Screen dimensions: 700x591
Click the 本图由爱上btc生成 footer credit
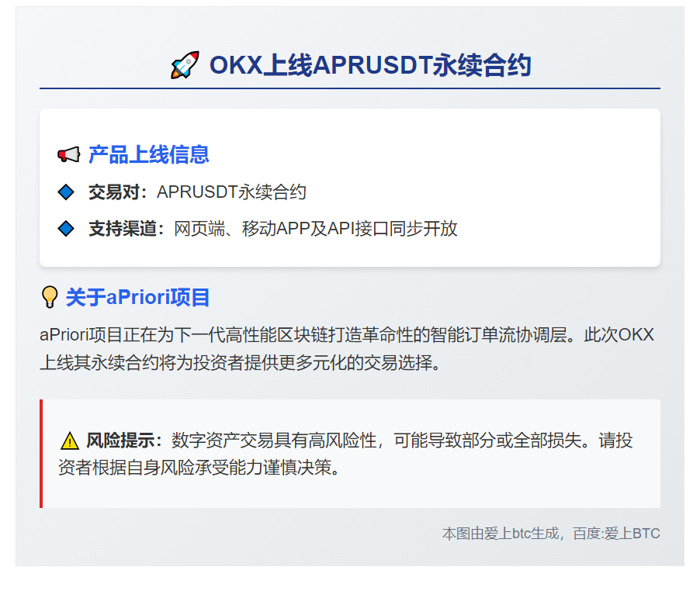coord(501,534)
